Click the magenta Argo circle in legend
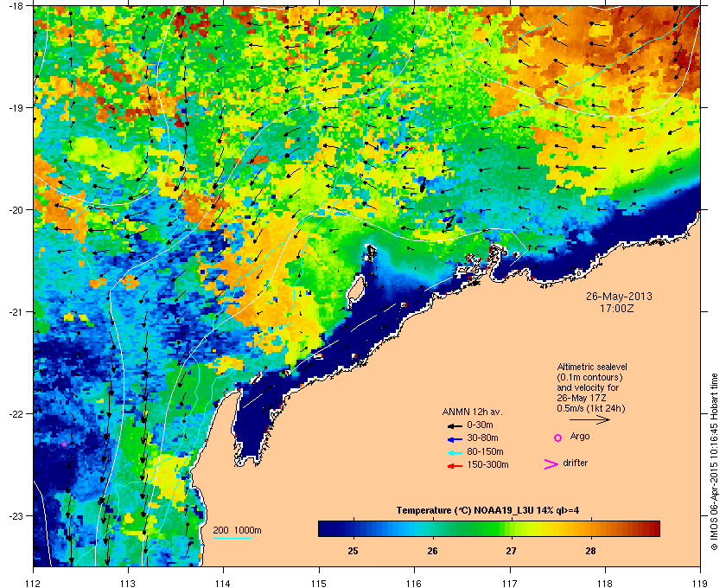726x588 pixels. click(x=558, y=438)
